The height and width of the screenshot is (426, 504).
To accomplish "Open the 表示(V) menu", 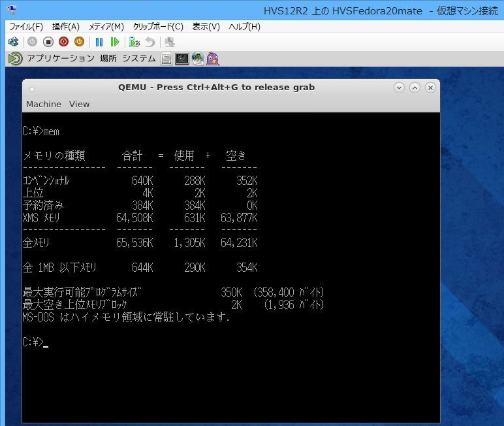I will tap(206, 27).
